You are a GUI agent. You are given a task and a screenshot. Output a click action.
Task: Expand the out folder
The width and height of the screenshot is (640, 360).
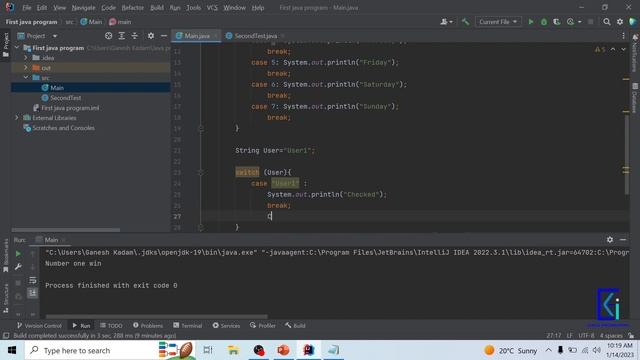[x=26, y=68]
